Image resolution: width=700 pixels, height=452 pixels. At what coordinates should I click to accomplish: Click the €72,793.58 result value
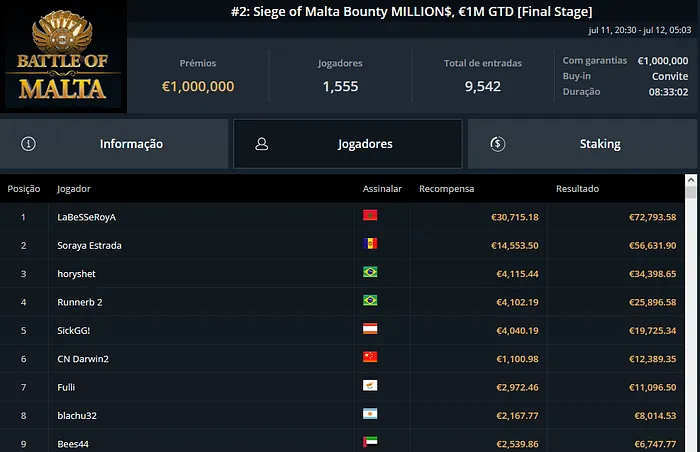(653, 217)
